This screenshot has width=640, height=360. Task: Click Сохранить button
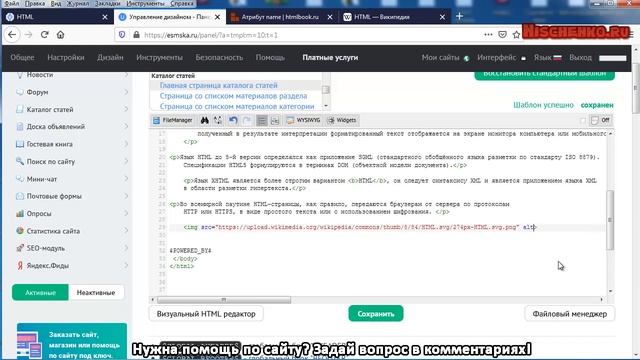[376, 314]
